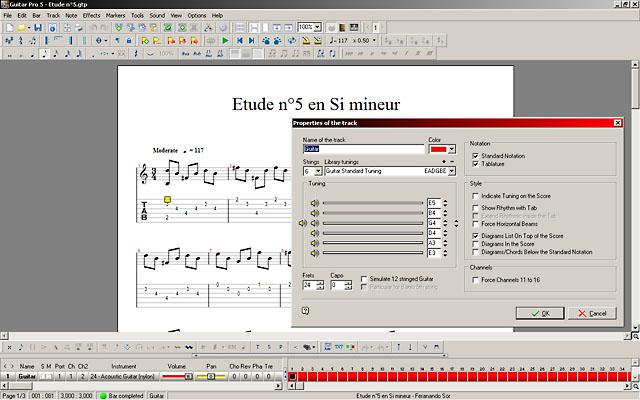Adjust the Frets value stepper
The image size is (640, 400).
point(320,285)
